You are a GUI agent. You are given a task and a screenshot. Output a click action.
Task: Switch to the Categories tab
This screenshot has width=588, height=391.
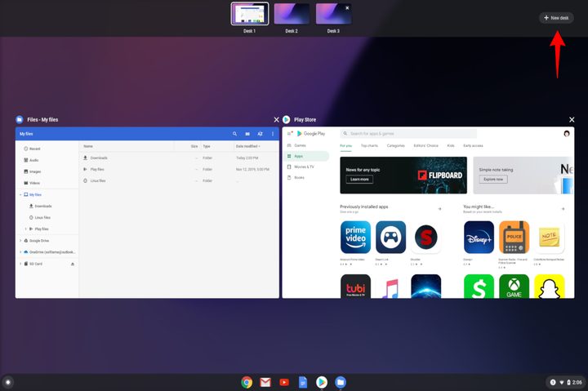(x=395, y=146)
